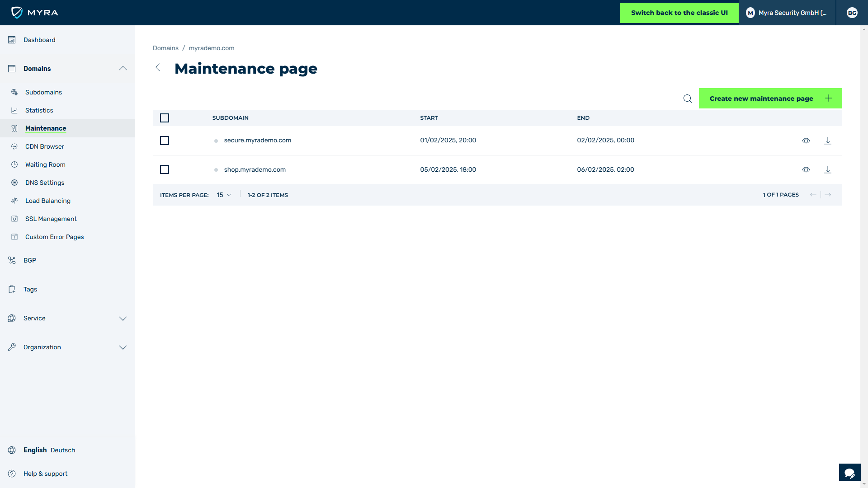The height and width of the screenshot is (488, 868).
Task: Expand the Service section in sidebar
Action: pyautogui.click(x=67, y=318)
